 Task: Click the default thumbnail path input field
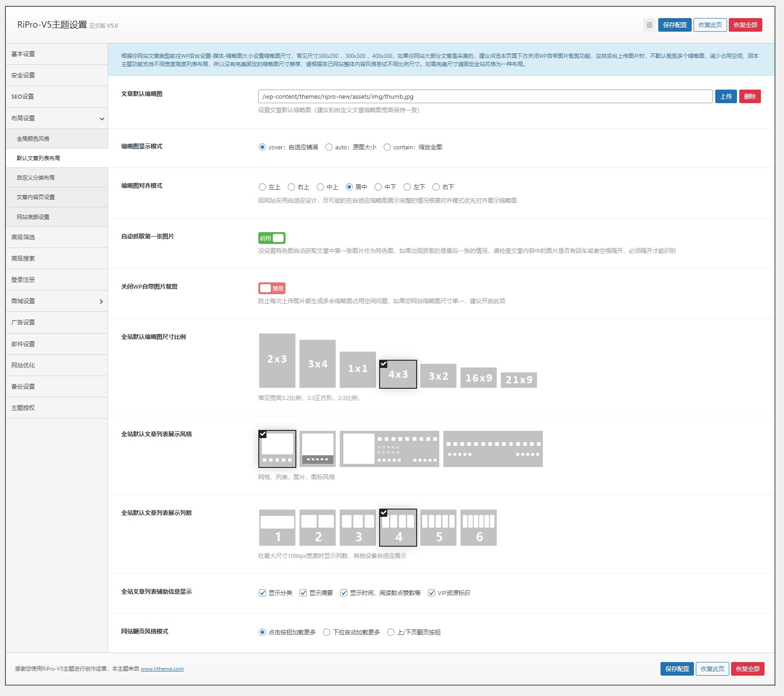click(485, 96)
